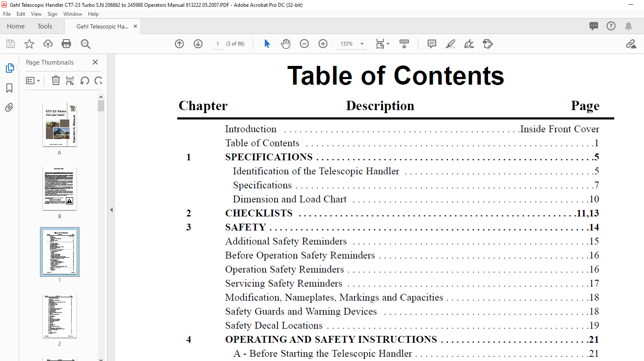Open the View menu
This screenshot has width=644, height=361.
[x=36, y=14]
